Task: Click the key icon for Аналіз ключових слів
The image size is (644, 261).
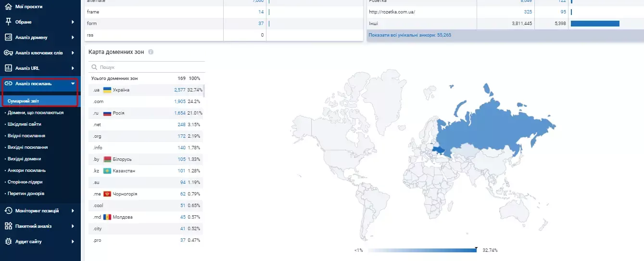Action: tap(8, 52)
